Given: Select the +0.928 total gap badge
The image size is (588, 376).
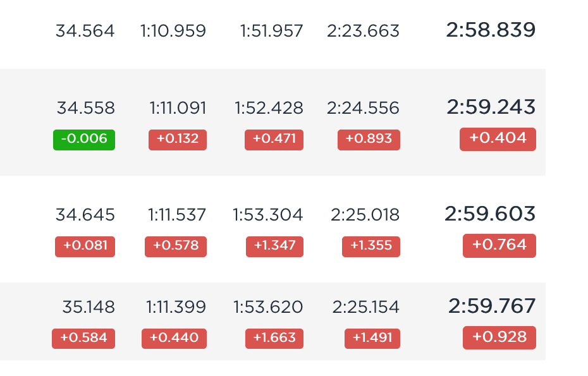Looking at the screenshot, I should click(x=499, y=337).
